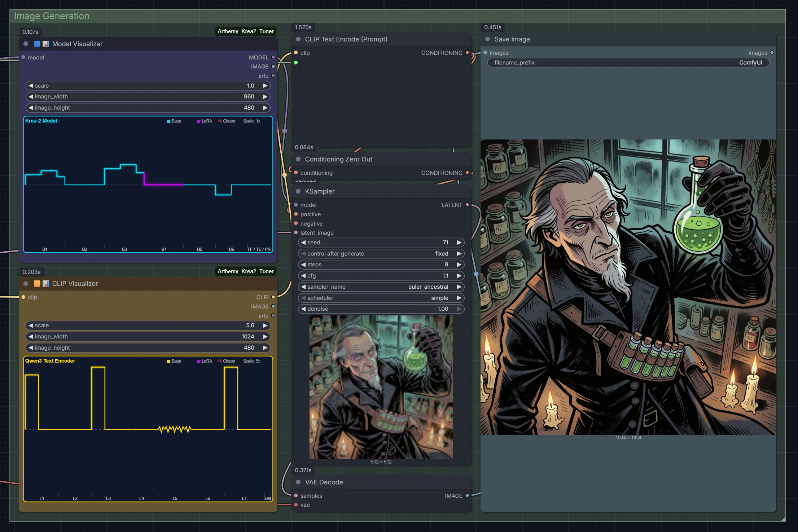Image resolution: width=798 pixels, height=532 pixels.
Task: Click the clip input socket on CLIP Text Encode
Action: click(x=296, y=53)
